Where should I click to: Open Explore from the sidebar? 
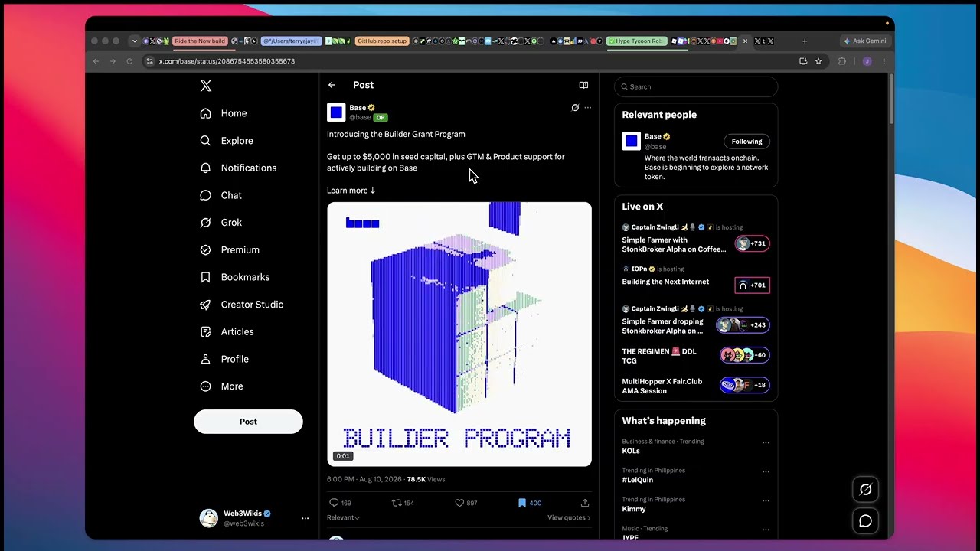[x=227, y=141]
